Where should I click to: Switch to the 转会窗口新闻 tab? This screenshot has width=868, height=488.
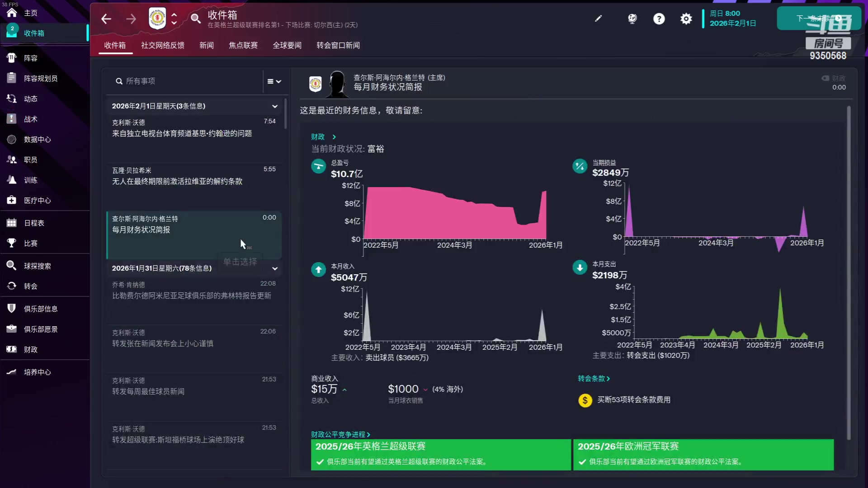click(338, 45)
